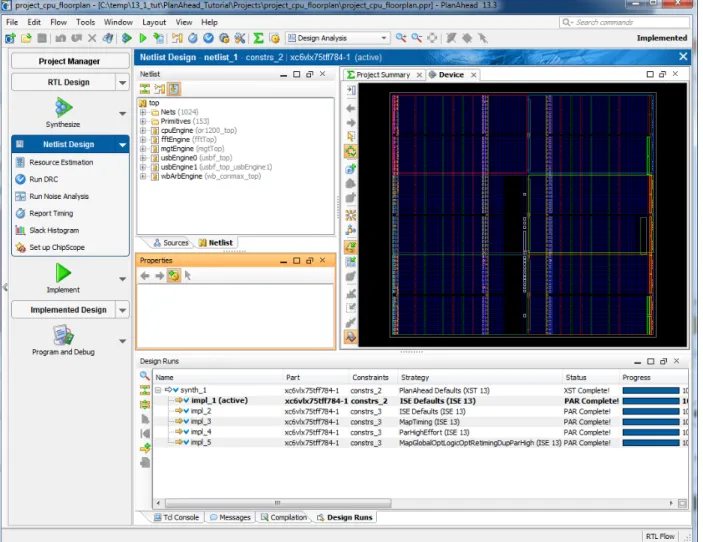Click the Report Timing clock icon
The image size is (703, 542).
pyautogui.click(x=20, y=213)
